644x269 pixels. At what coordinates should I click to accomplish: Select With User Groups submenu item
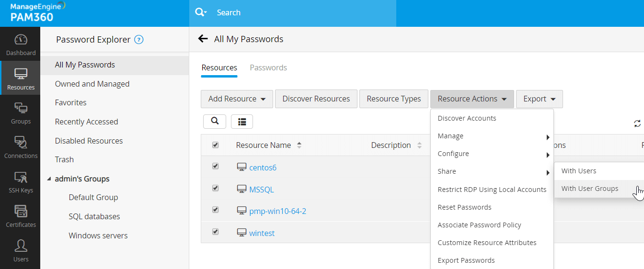coord(590,189)
